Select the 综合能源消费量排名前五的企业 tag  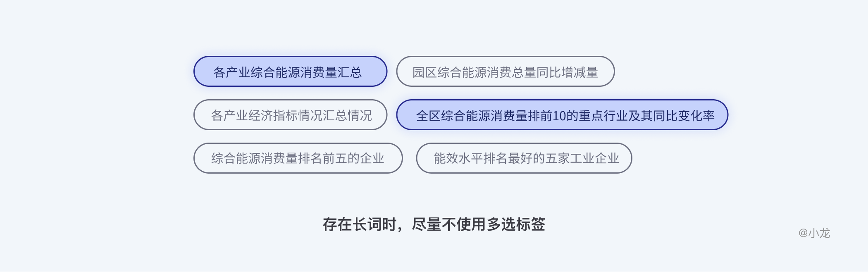(298, 158)
